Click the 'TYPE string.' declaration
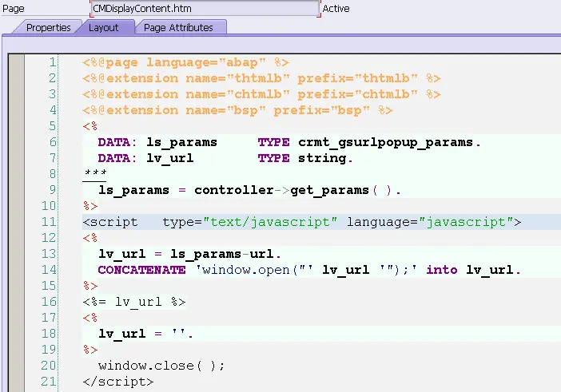Screen dimensions: 561x392 click(305, 158)
